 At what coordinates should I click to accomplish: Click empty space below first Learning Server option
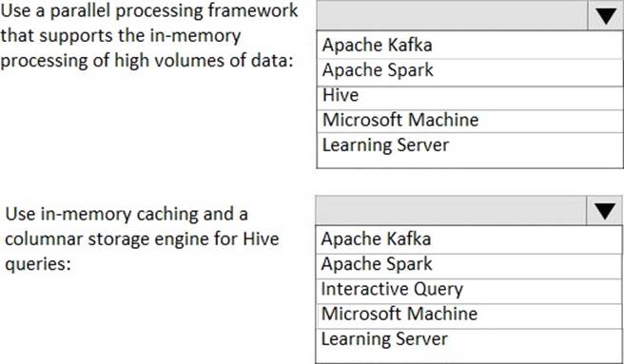tap(470, 162)
